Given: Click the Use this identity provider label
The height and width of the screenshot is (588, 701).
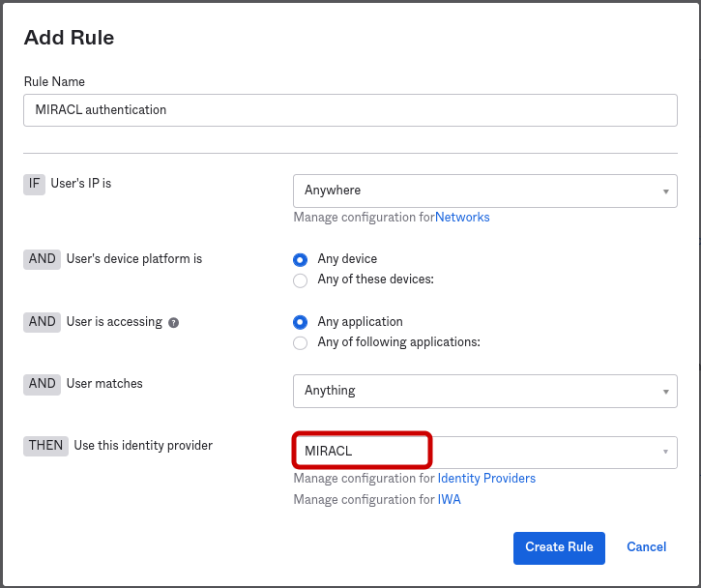Looking at the screenshot, I should (x=143, y=446).
